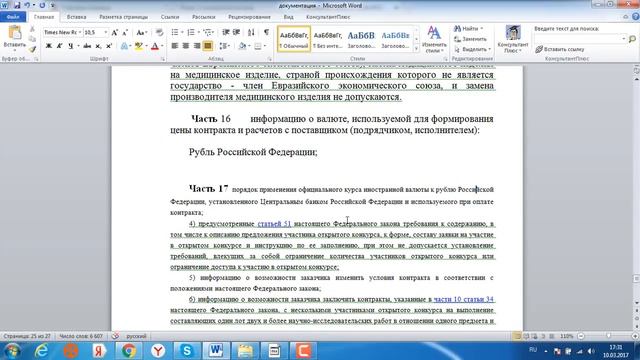Open the numbered list dropdown

[198, 32]
